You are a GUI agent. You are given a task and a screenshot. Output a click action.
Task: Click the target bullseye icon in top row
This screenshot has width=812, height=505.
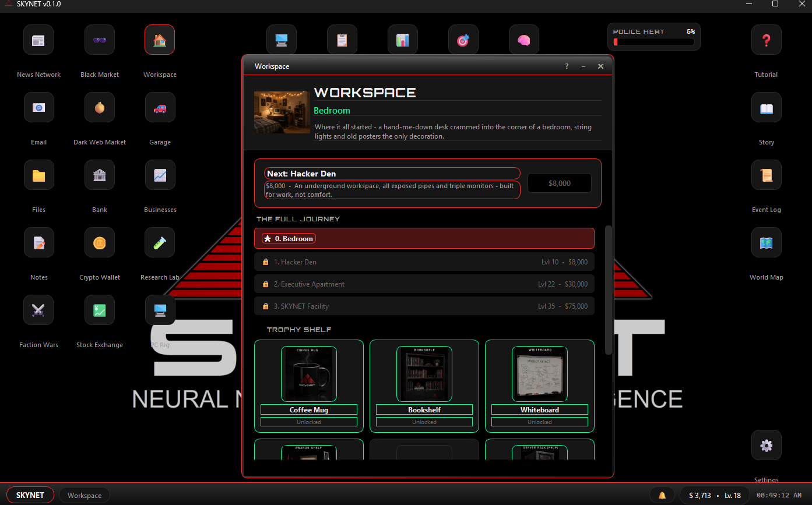click(463, 40)
